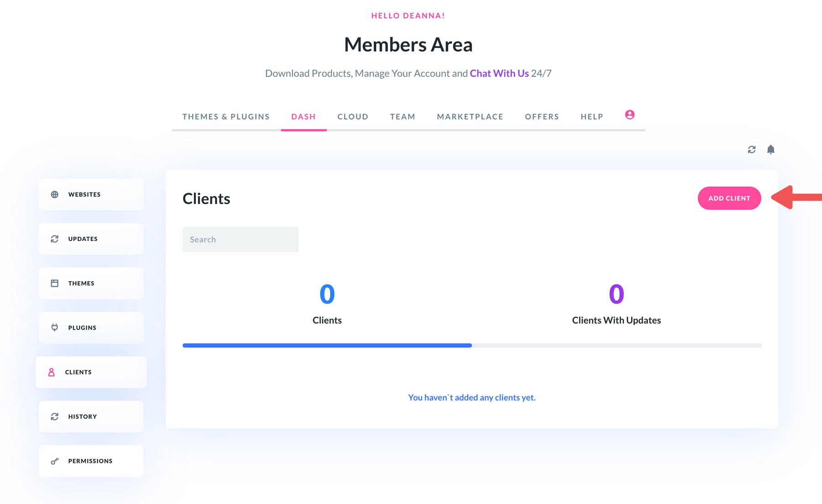Select the Websites globe icon in sidebar

tap(55, 194)
